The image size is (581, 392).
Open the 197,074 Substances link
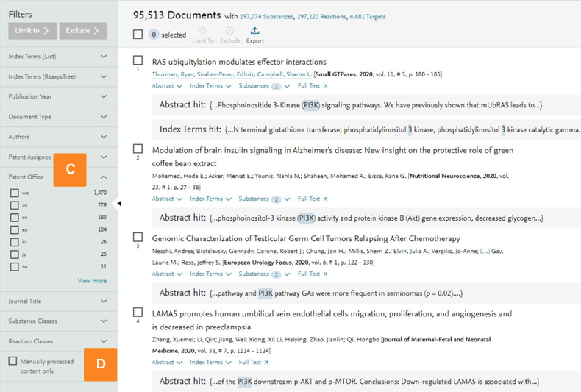(271, 17)
